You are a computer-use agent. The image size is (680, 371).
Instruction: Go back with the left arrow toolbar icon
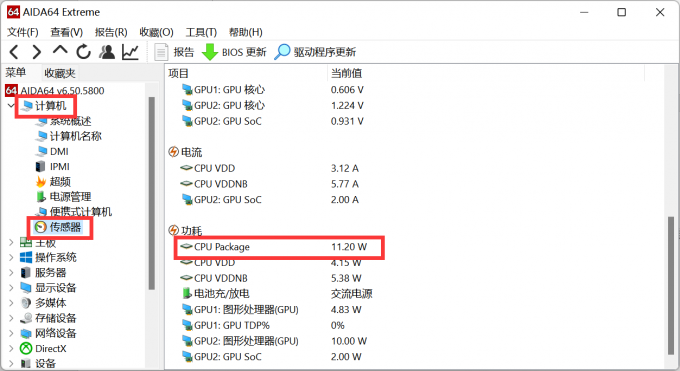coord(14,52)
